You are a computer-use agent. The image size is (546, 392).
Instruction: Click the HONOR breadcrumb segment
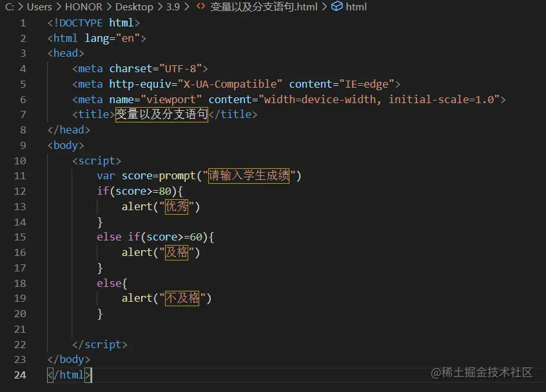(x=84, y=6)
